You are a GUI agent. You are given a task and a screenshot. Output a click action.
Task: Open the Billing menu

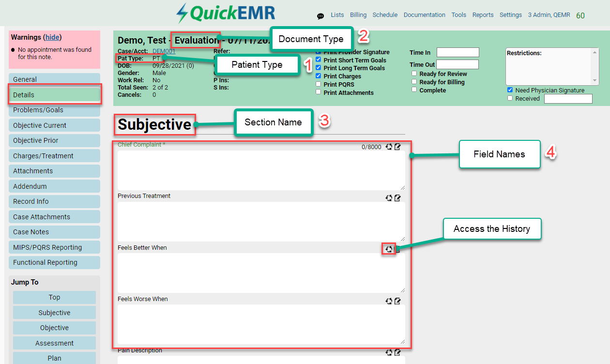pos(358,15)
